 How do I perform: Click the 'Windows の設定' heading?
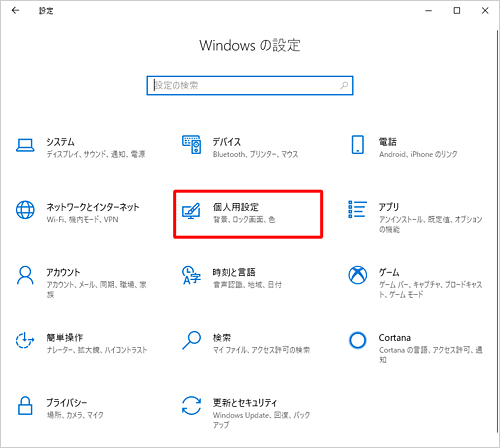pos(250,45)
